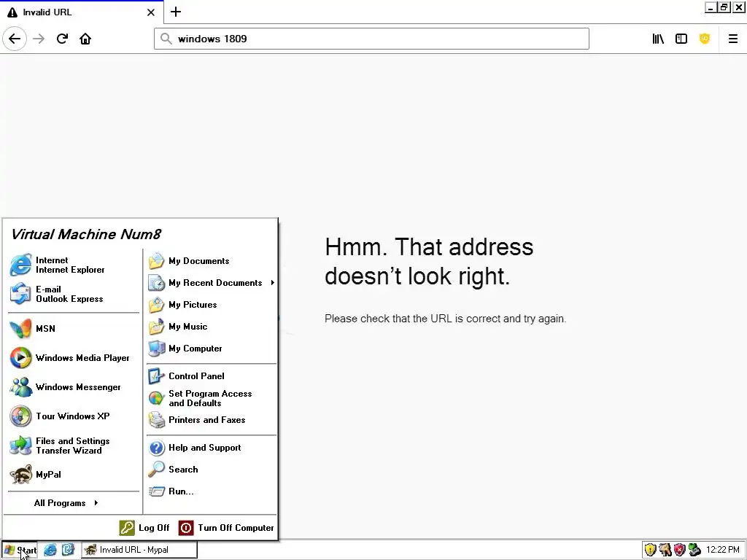Viewport: 747px width, 560px height.
Task: Open the hamburger application menu
Action: [x=732, y=39]
